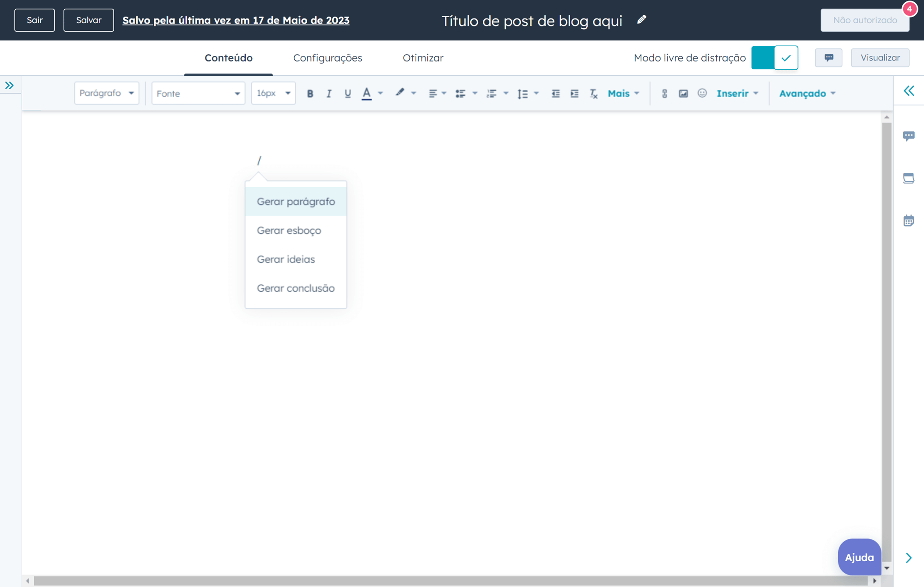Insert an image

[x=683, y=93]
